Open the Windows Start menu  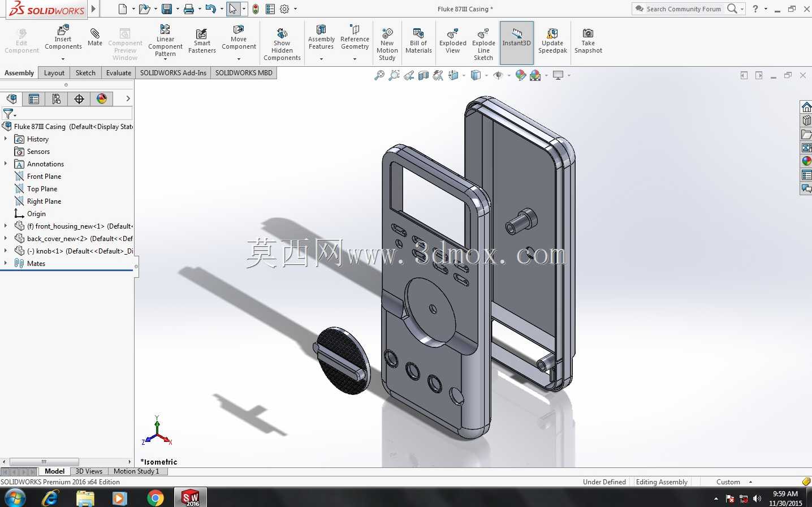click(x=15, y=498)
